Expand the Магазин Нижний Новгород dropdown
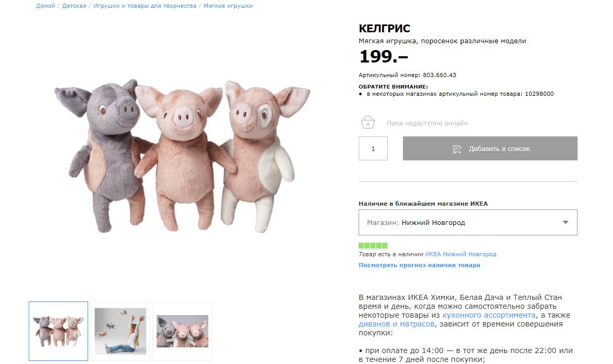Screen dimensions: 613x364 (x=468, y=222)
